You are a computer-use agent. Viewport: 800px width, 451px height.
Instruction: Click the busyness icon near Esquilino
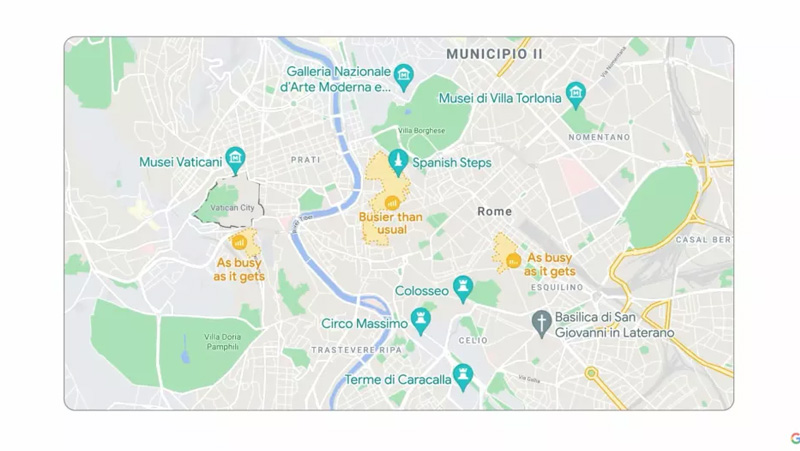coord(513,261)
